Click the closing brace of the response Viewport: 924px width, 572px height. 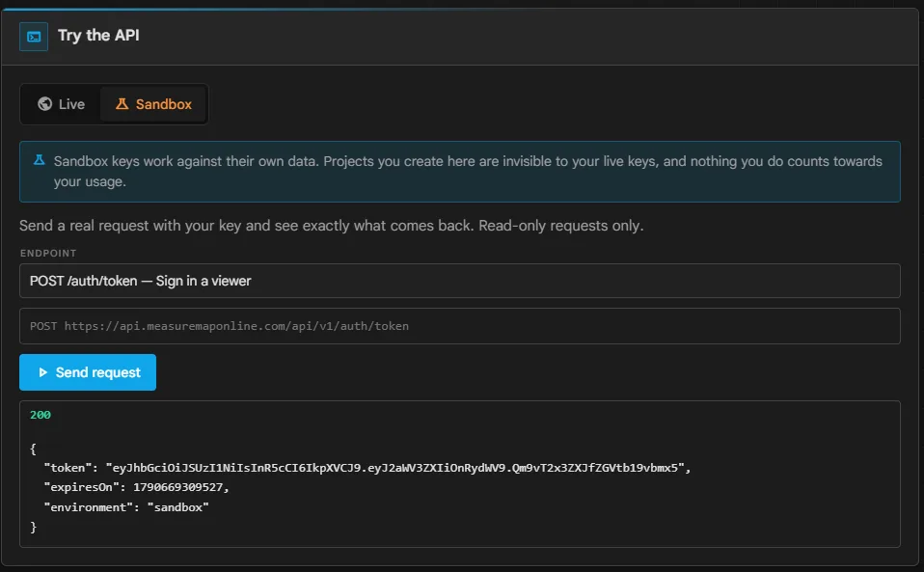33,528
